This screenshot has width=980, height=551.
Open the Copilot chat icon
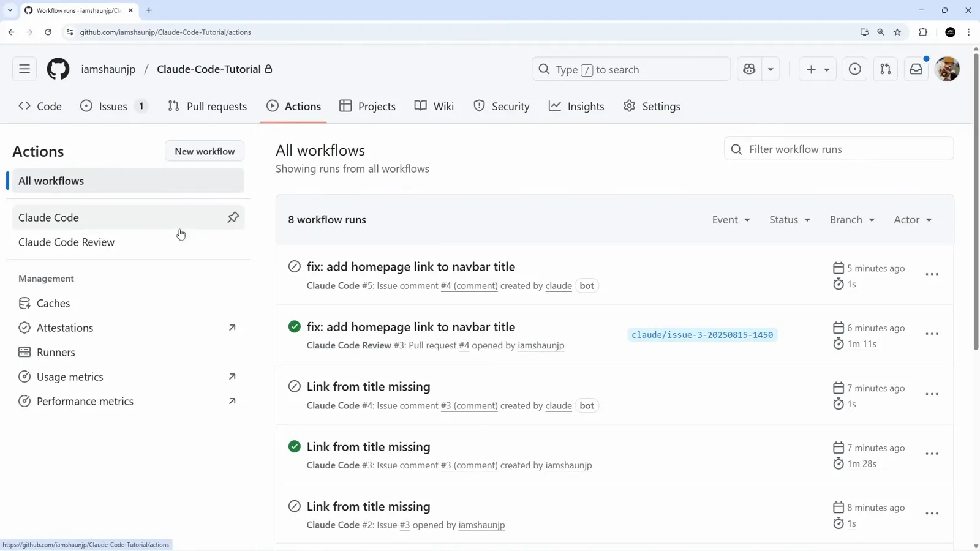pos(749,69)
